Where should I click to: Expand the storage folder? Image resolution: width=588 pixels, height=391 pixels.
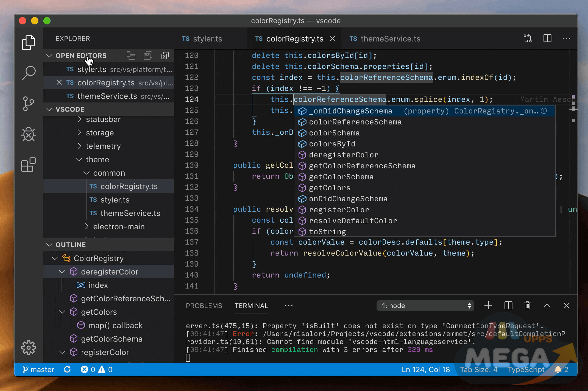[x=79, y=133]
